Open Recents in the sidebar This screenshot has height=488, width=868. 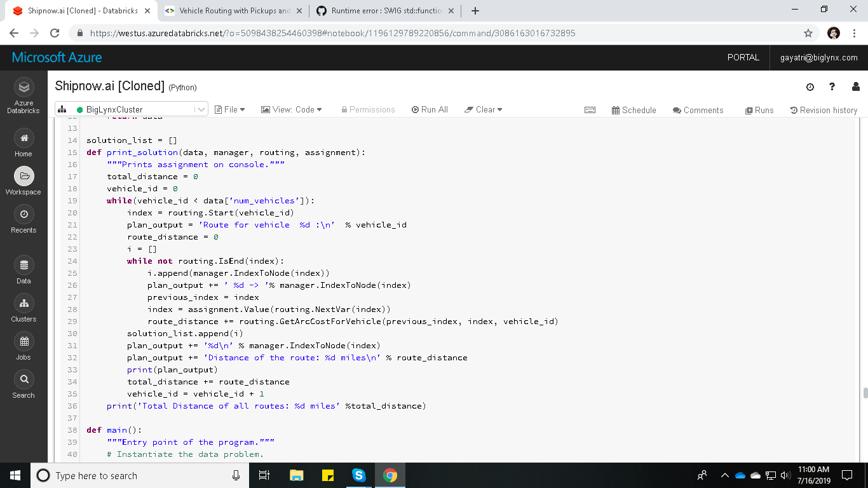pyautogui.click(x=24, y=219)
